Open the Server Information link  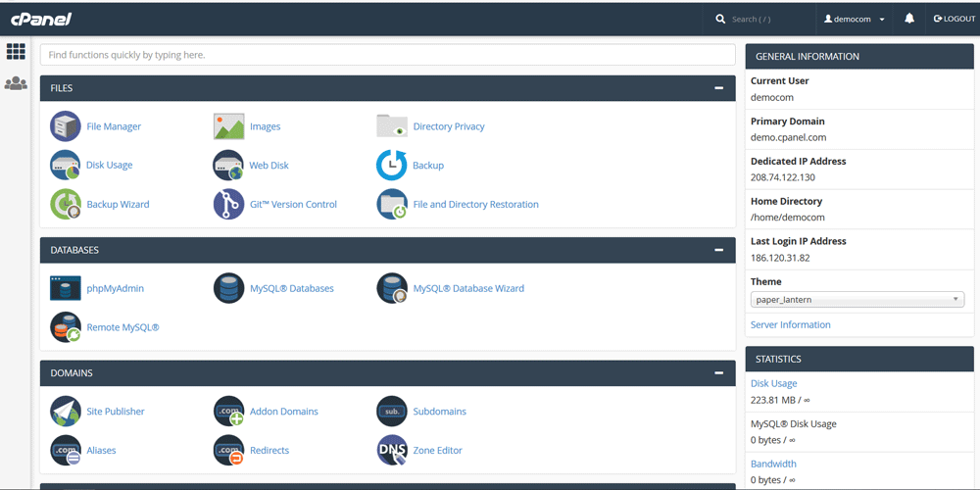[x=791, y=325]
